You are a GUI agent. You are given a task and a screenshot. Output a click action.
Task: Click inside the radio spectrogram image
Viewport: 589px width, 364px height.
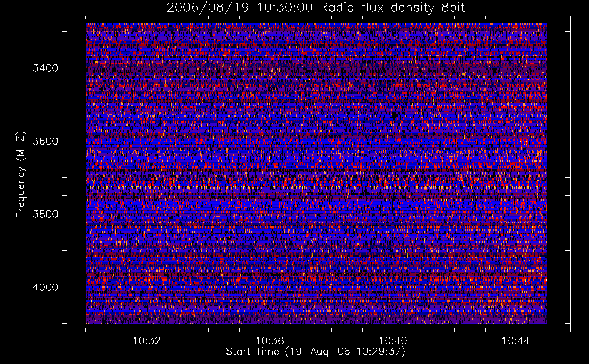(316, 174)
